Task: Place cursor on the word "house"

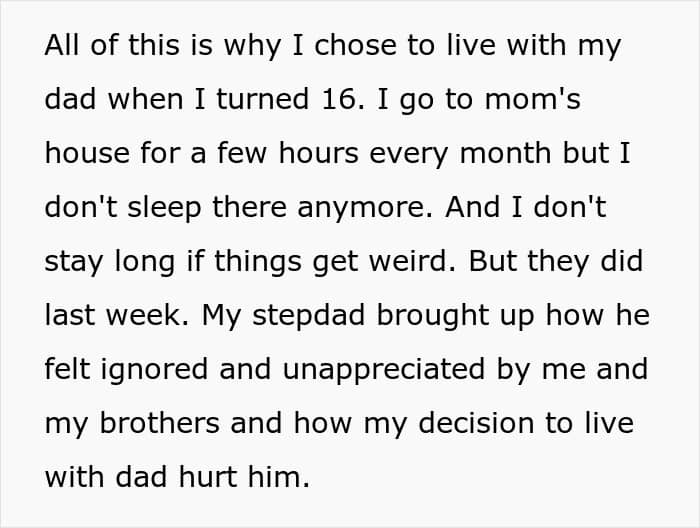Action: [x=79, y=155]
